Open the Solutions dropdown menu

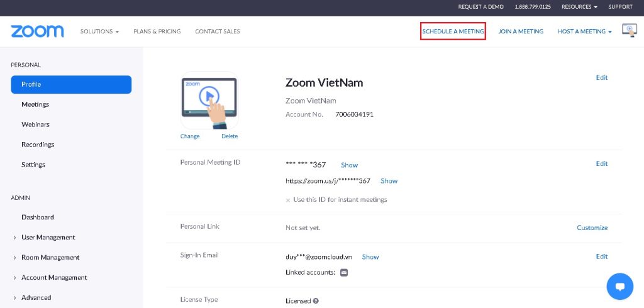click(99, 31)
